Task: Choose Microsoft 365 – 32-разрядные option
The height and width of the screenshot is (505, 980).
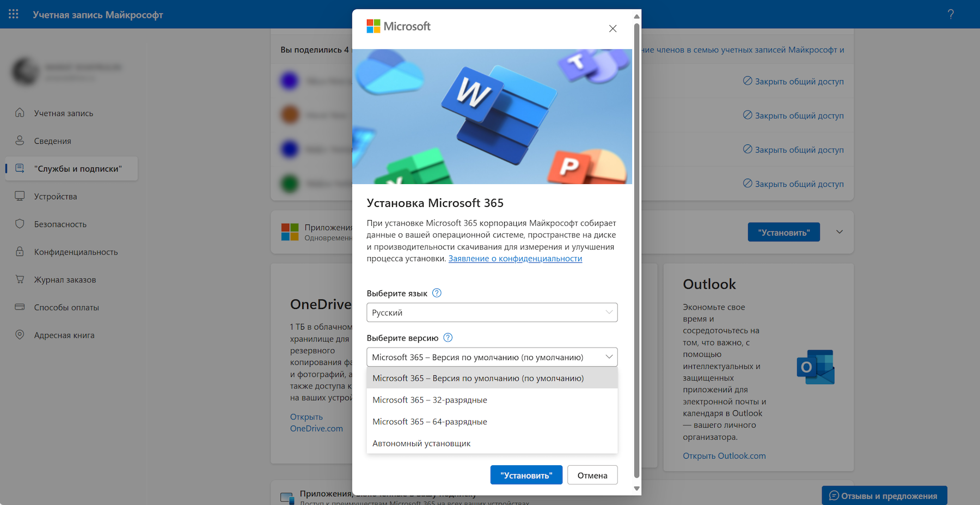Action: (x=492, y=400)
